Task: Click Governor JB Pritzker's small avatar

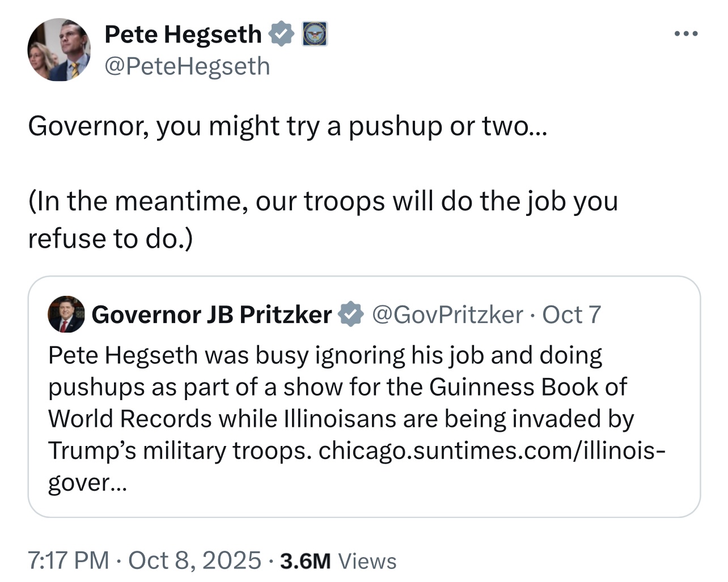Action: pos(66,314)
